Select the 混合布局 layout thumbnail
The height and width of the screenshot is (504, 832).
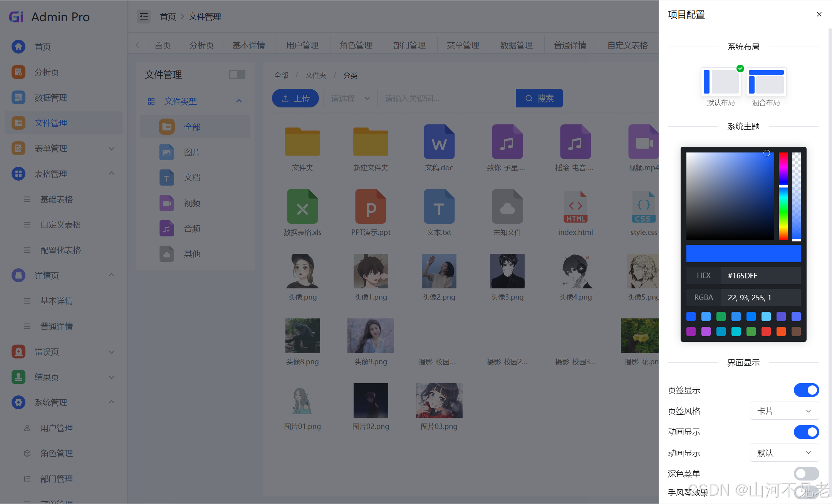pos(766,82)
